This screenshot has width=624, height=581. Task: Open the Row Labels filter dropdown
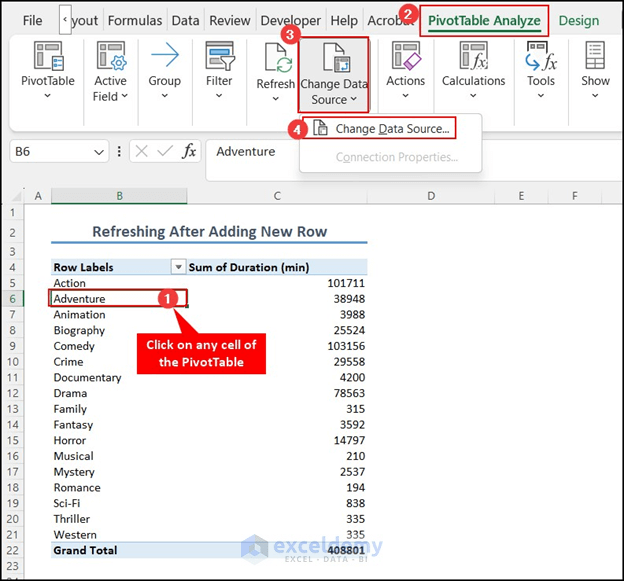click(x=178, y=267)
